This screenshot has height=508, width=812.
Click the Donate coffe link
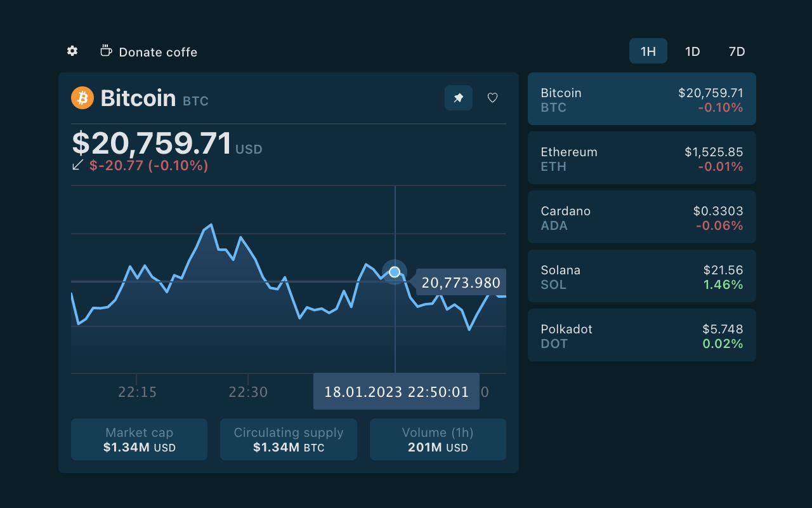(x=157, y=52)
